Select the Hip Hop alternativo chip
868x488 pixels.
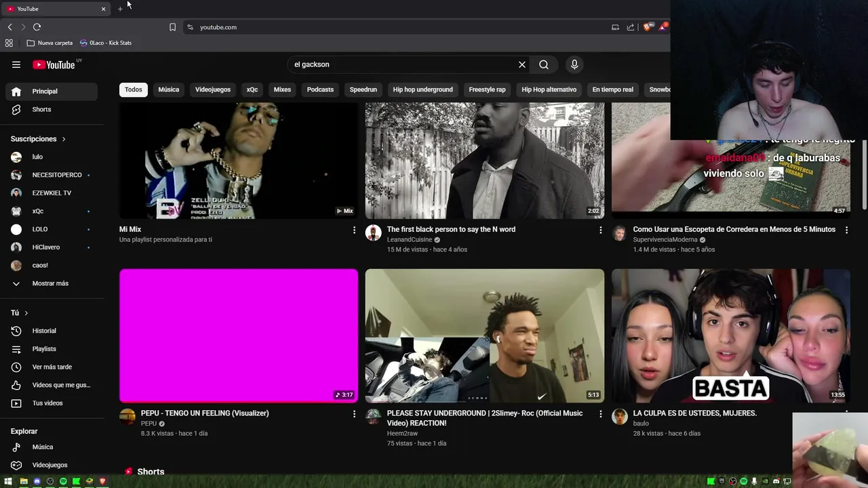pos(549,89)
